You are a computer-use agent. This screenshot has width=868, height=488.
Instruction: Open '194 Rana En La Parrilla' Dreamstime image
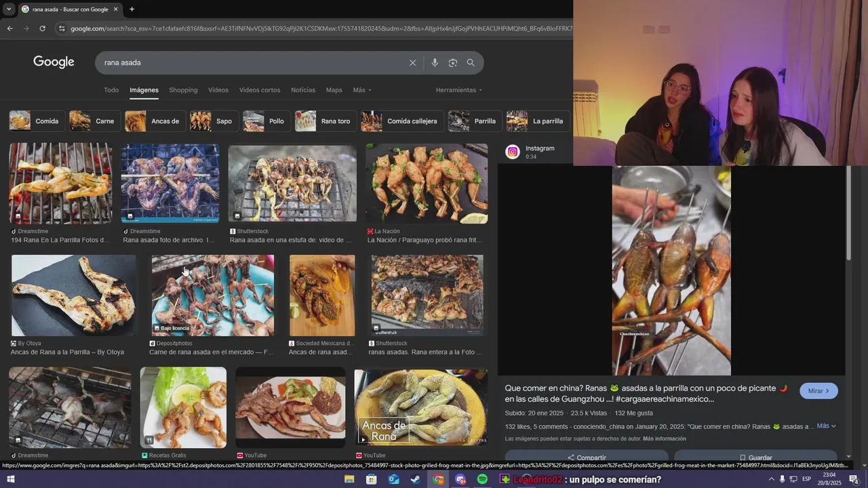[60, 183]
